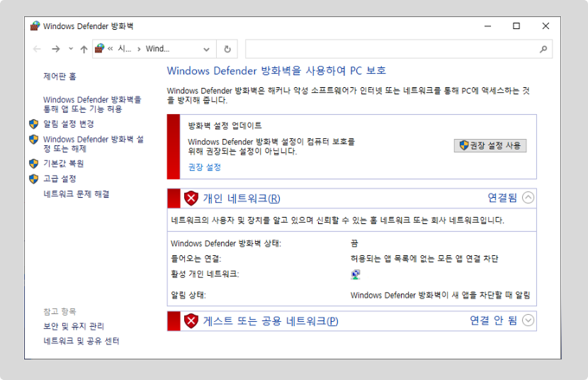
Task: Go to 제어판 홈
Action: coord(60,76)
